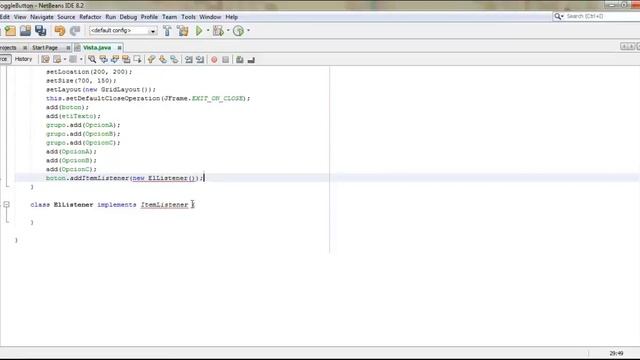Close the Vista.java tab

coord(119,48)
